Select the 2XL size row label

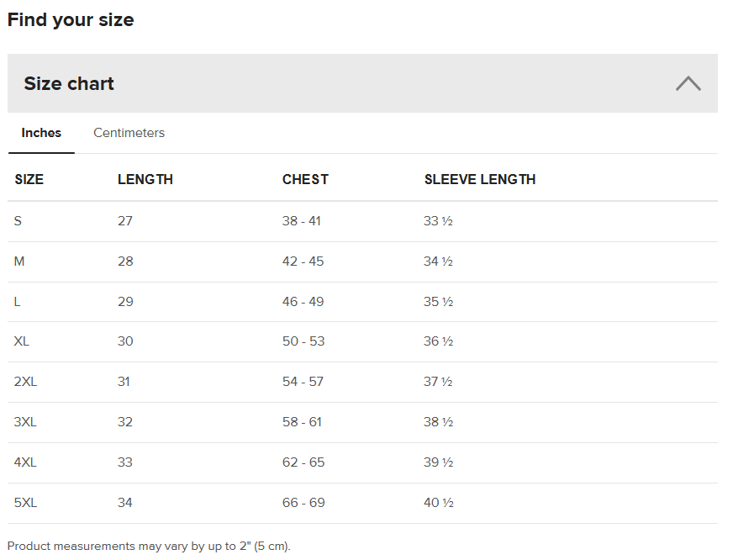(x=25, y=382)
